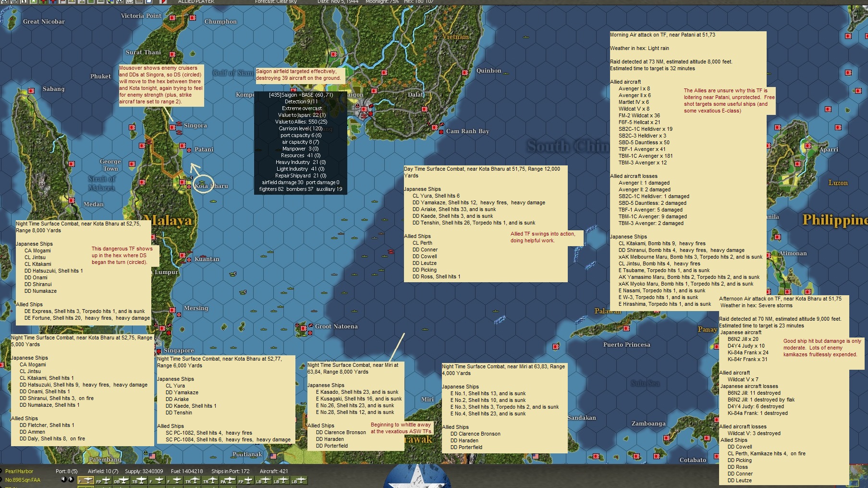Click the Surat Thani map label
868x488 pixels.
[143, 52]
